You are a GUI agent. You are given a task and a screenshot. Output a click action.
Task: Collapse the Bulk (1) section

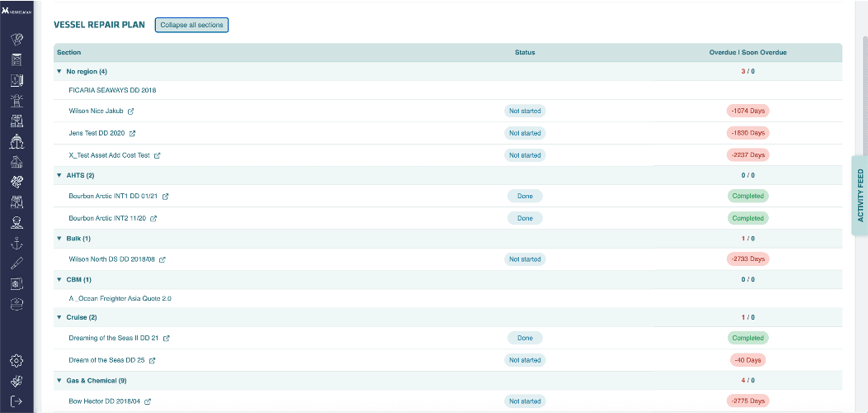(59, 239)
